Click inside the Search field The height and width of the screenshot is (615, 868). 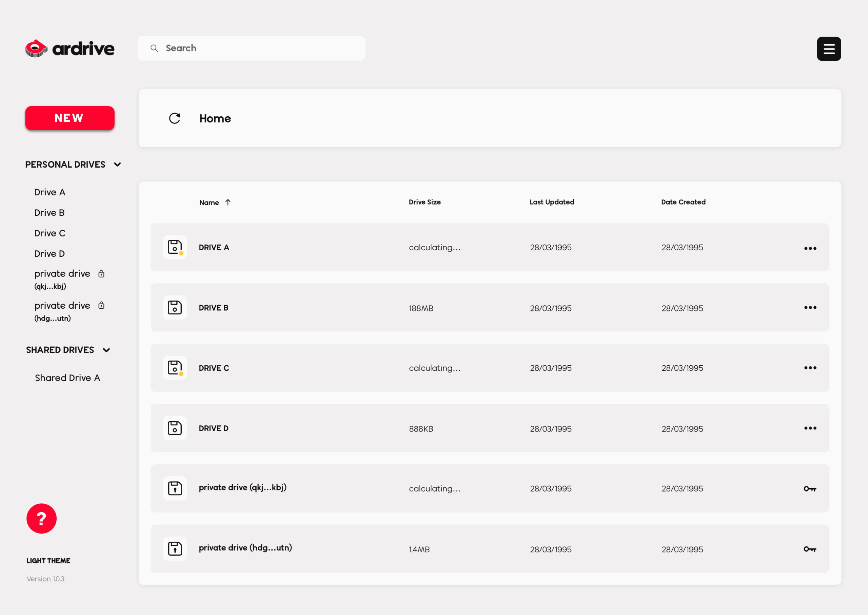251,48
